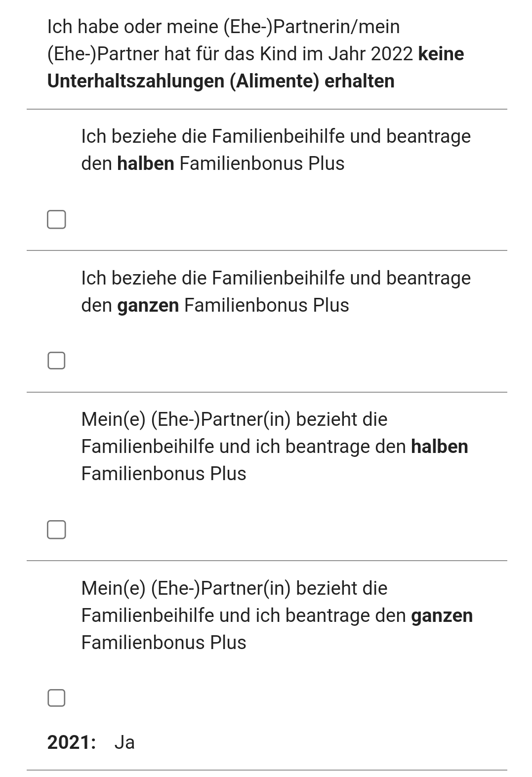This screenshot has width=532, height=777.
Task: Click bold "halben" in the partner option
Action: [x=440, y=446]
